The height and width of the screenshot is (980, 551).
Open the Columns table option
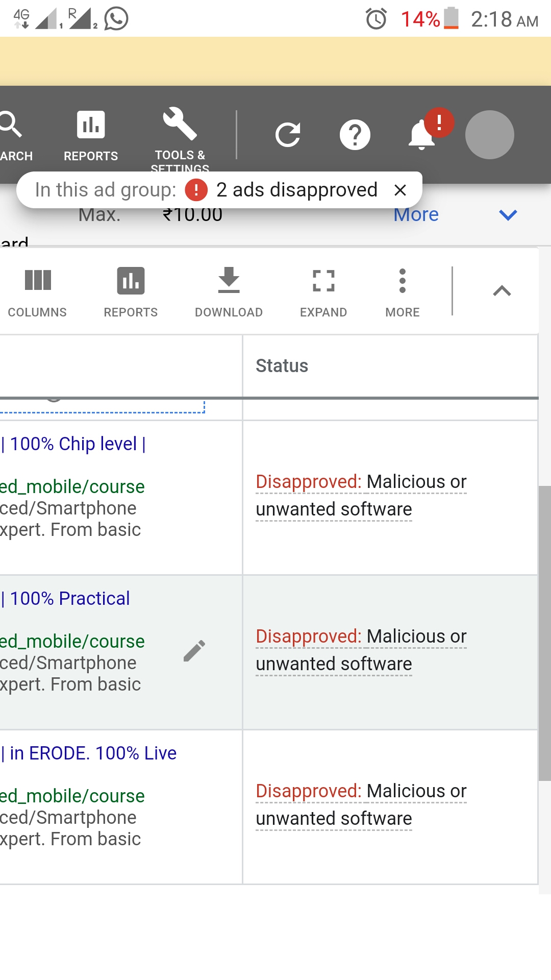tap(37, 292)
